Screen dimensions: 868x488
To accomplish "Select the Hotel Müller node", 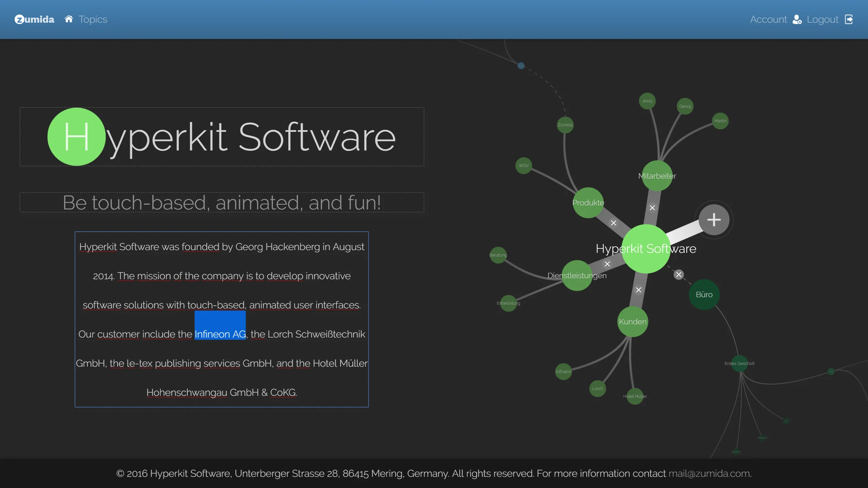I will click(635, 396).
